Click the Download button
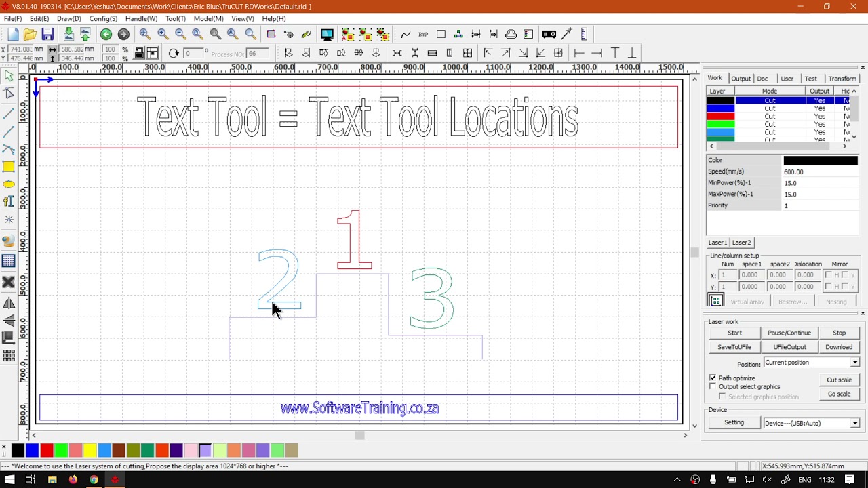This screenshot has width=868, height=488. point(840,347)
